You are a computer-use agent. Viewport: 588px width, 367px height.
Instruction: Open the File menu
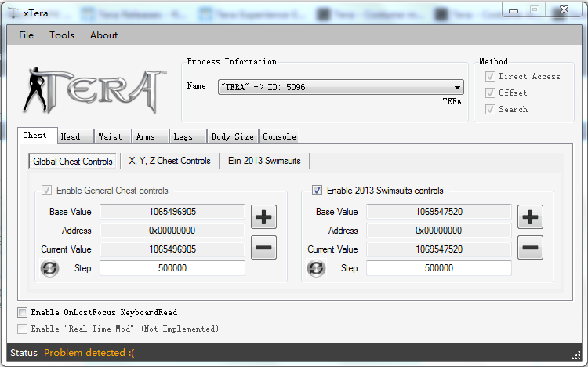pyautogui.click(x=26, y=35)
